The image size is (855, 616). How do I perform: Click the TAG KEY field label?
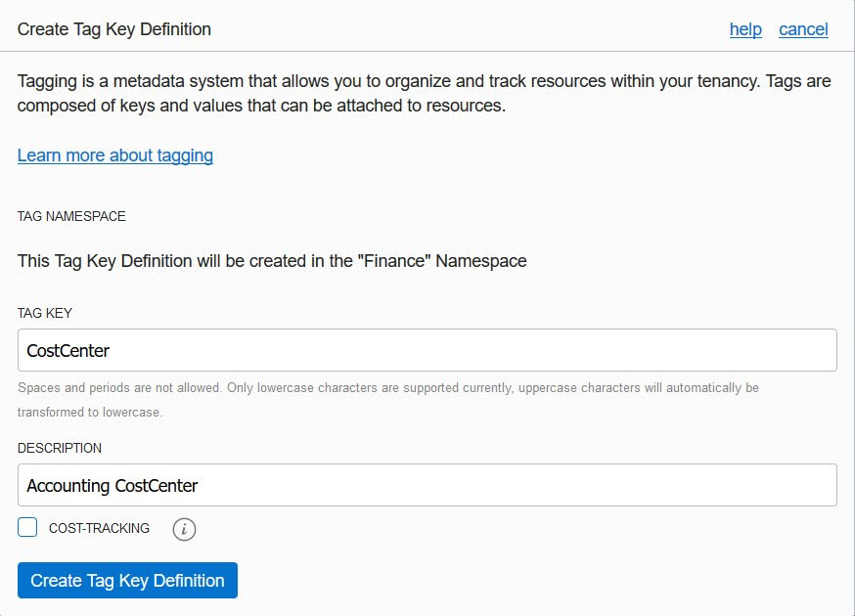[x=45, y=313]
